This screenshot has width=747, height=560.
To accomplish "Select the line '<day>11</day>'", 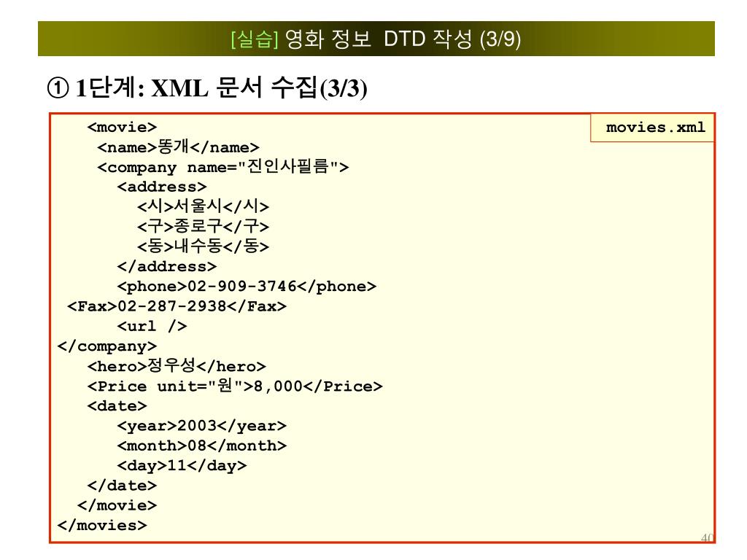I will tap(182, 466).
